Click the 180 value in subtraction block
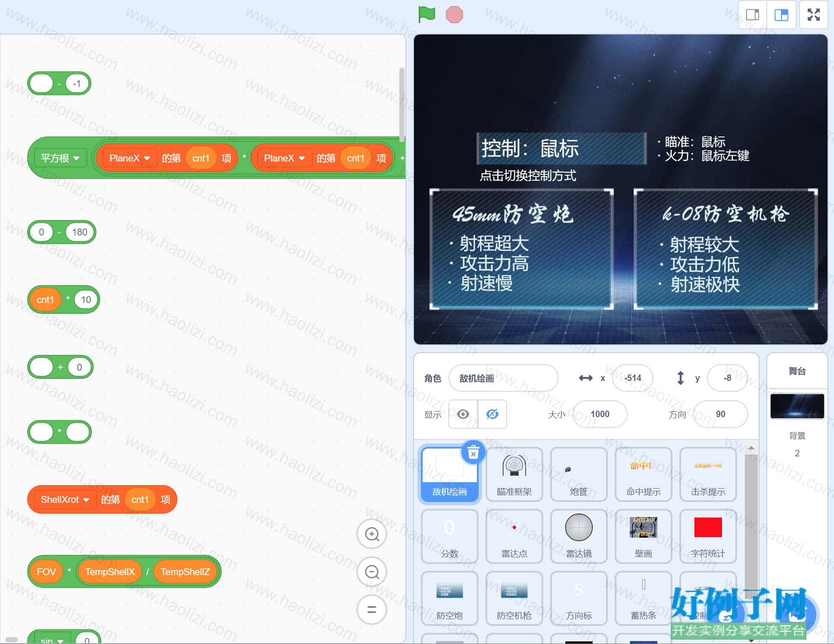Viewport: 834px width, 644px height. pyautogui.click(x=80, y=232)
